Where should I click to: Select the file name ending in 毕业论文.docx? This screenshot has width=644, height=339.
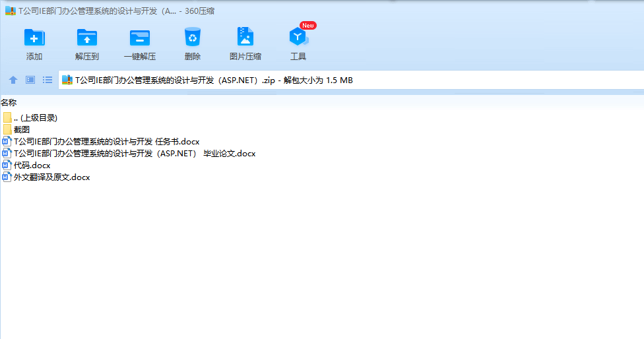point(135,154)
